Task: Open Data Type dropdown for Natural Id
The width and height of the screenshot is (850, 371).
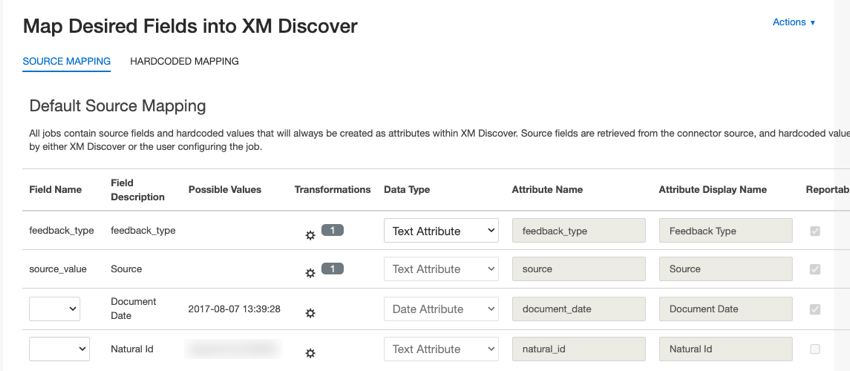Action: coord(441,349)
